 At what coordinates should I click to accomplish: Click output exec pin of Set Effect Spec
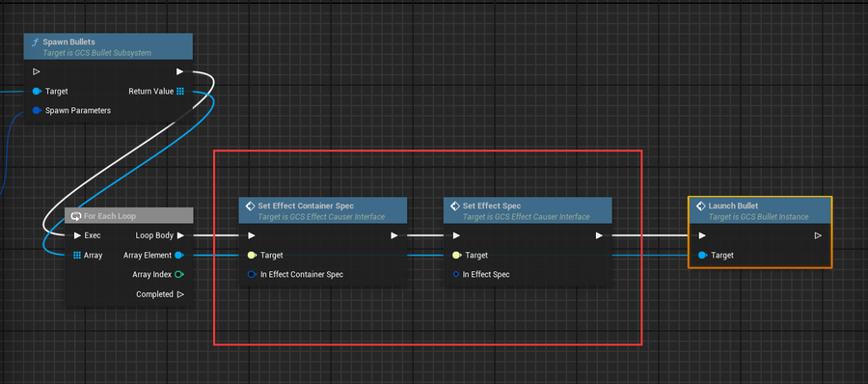pyautogui.click(x=599, y=235)
